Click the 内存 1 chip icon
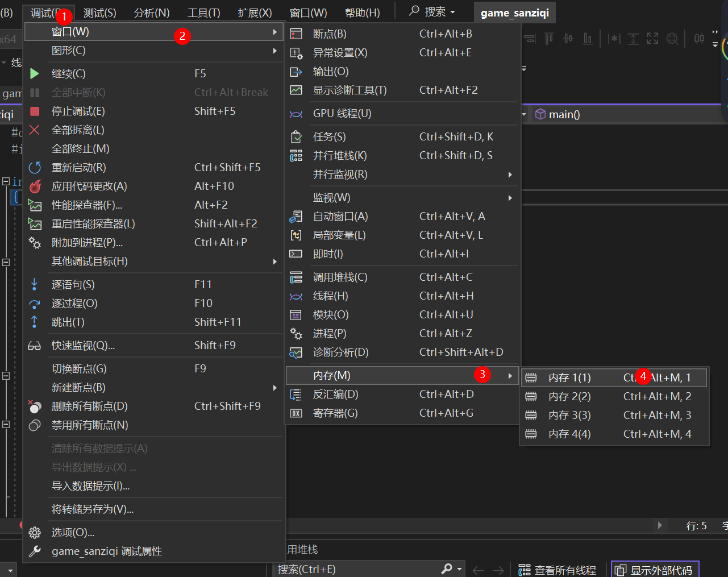The image size is (728, 577). (x=531, y=378)
